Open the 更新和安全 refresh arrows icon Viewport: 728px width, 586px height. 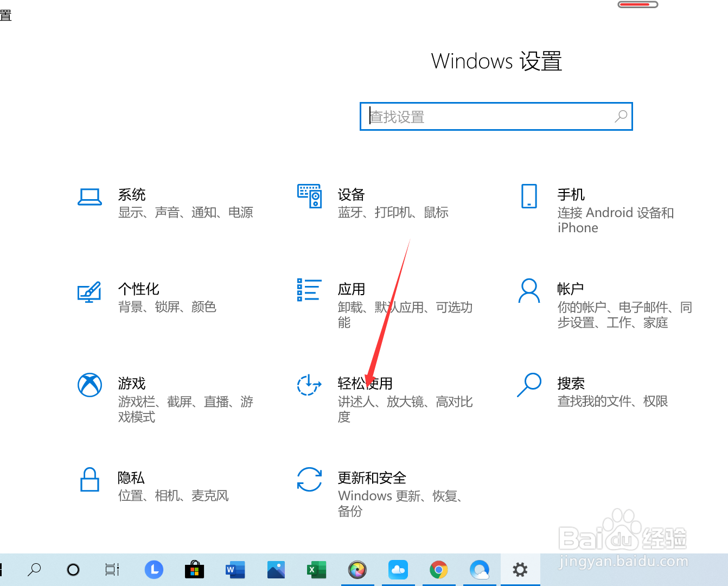309,479
